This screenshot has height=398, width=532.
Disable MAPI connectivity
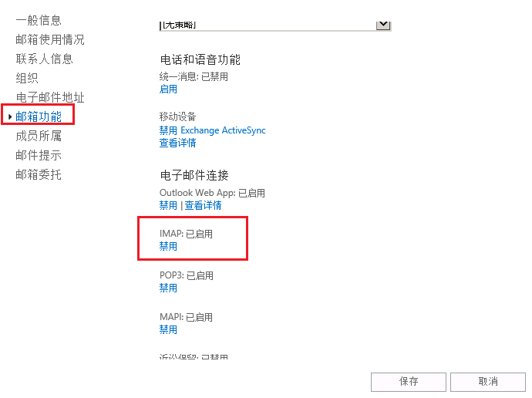coord(168,330)
